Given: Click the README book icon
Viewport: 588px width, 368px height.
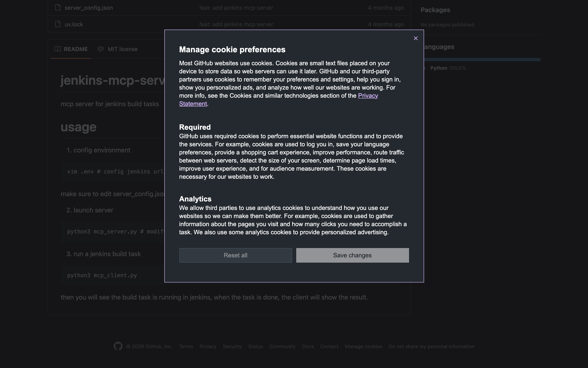Looking at the screenshot, I should 58,49.
